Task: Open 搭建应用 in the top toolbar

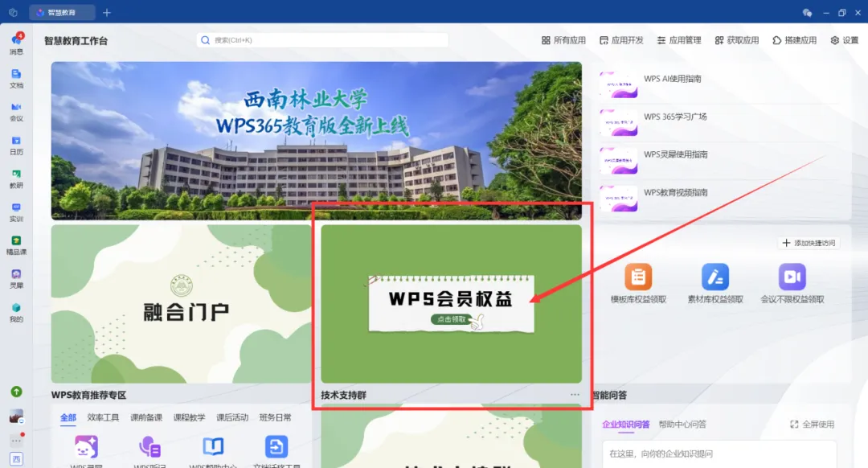Action: (794, 40)
